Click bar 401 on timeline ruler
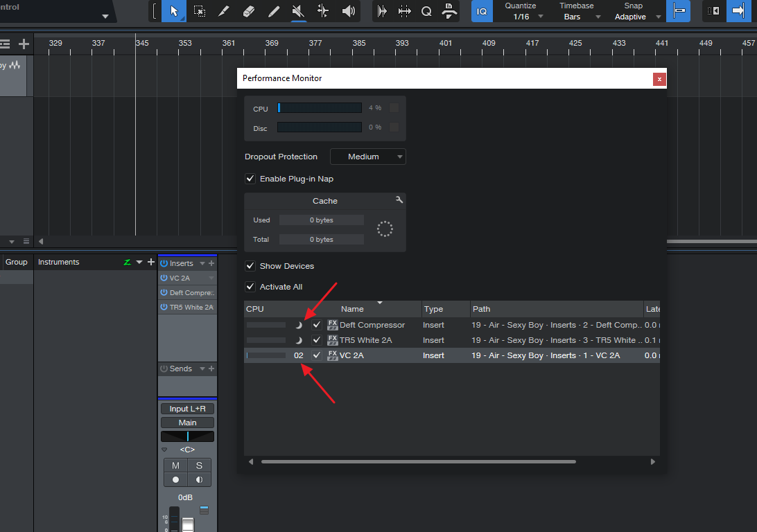 (x=446, y=43)
